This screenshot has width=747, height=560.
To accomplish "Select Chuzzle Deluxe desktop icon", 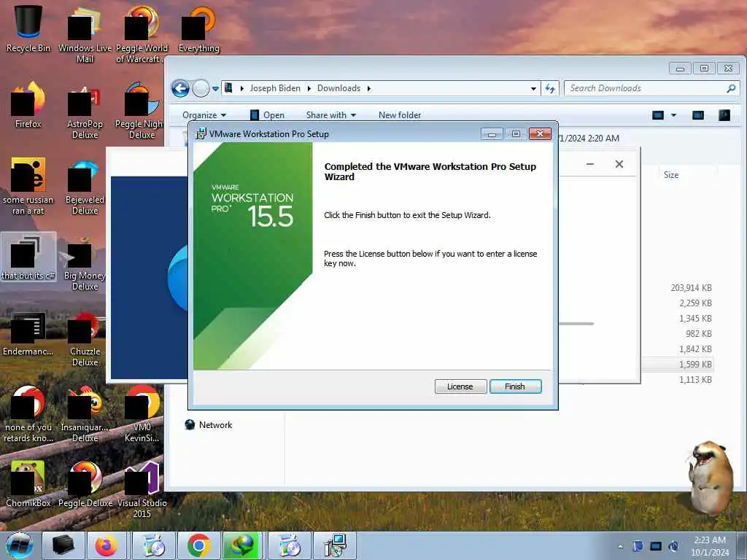I will click(x=85, y=338).
